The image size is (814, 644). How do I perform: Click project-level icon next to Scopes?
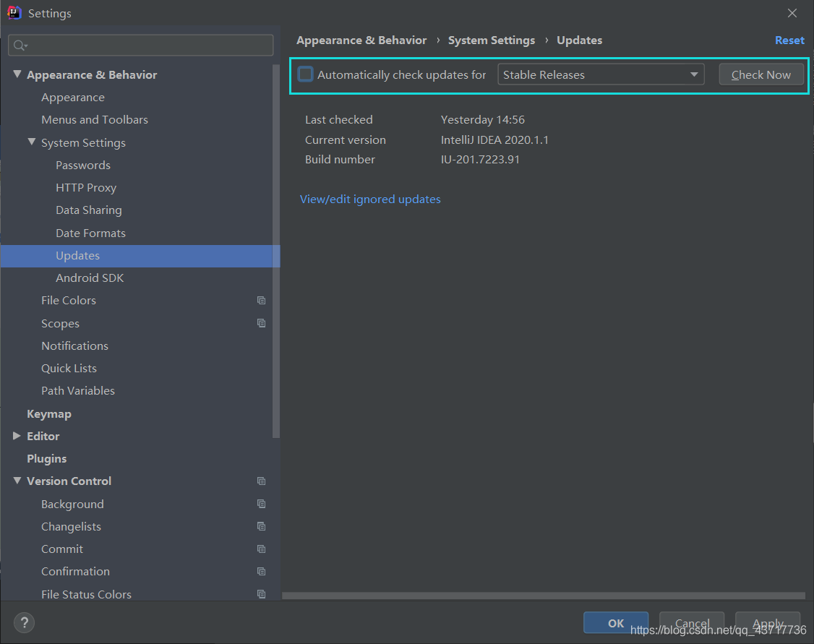[x=261, y=323]
